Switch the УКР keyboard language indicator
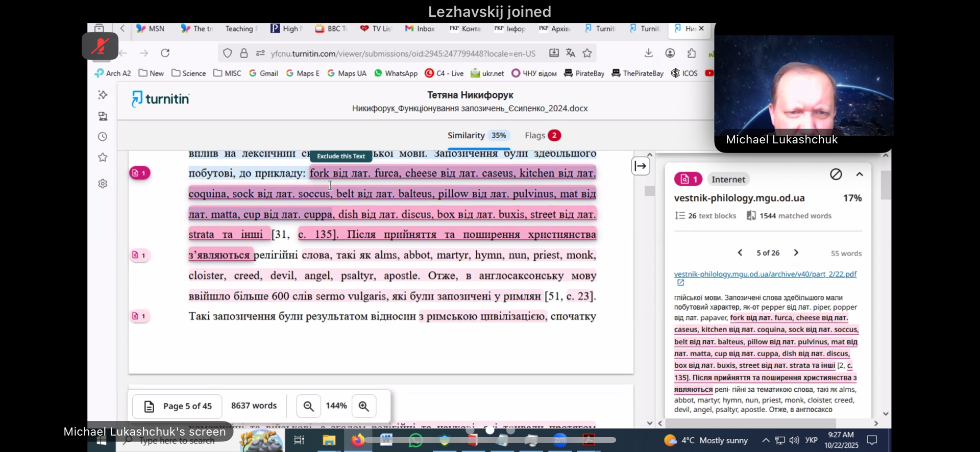This screenshot has height=452, width=980. 811,440
